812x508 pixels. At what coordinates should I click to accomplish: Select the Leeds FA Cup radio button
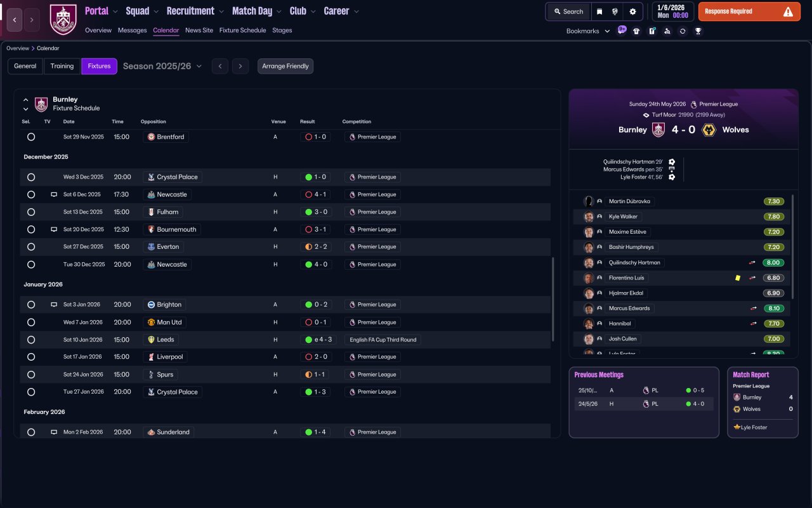point(31,340)
